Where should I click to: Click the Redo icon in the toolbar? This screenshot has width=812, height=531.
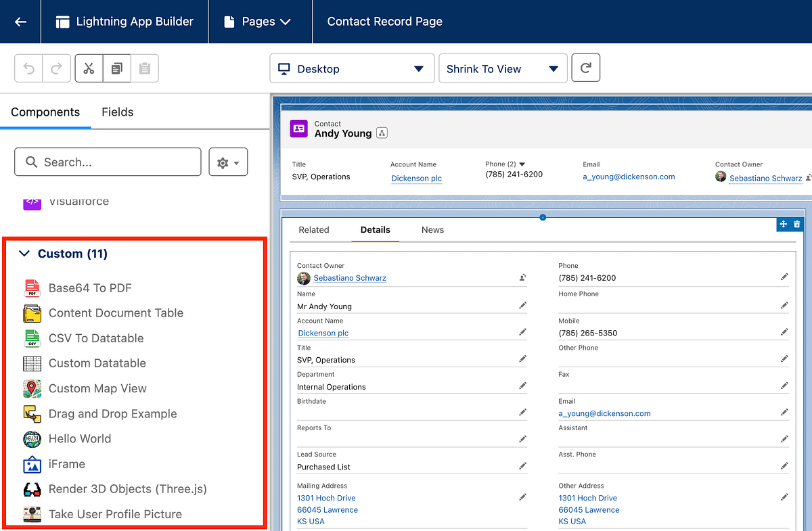56,68
